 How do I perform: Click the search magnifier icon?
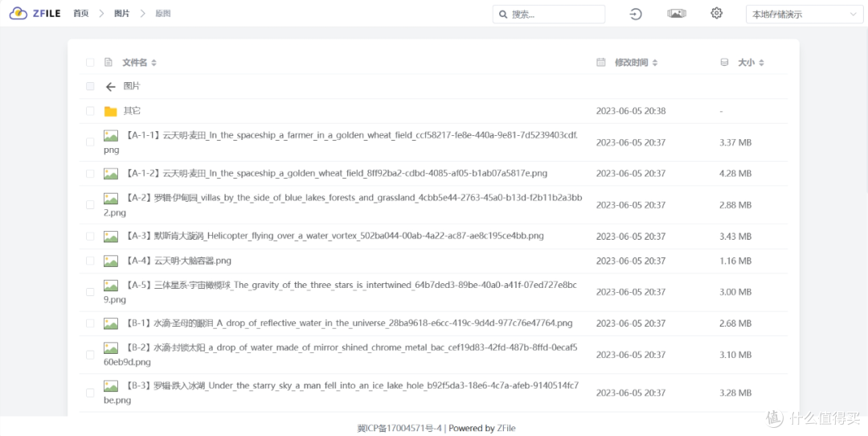click(503, 14)
